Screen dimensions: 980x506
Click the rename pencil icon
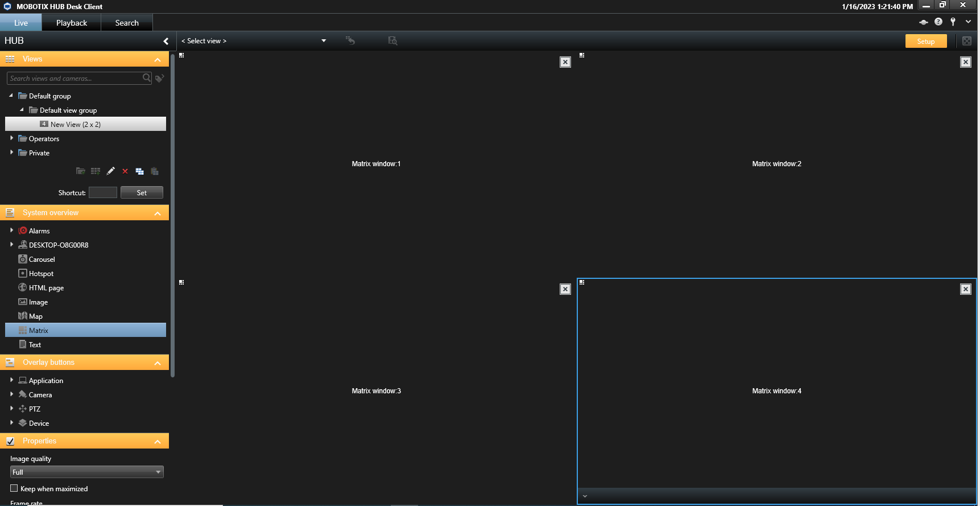click(111, 171)
